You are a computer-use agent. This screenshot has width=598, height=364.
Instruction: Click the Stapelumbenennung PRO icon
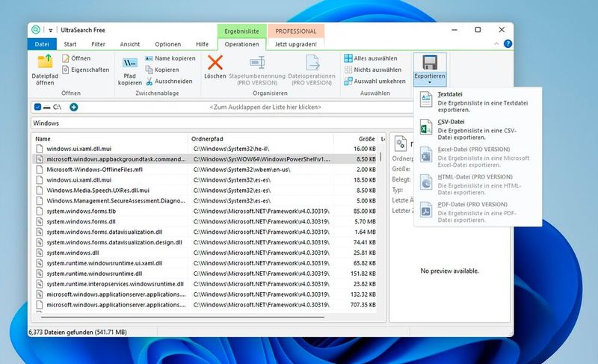click(x=257, y=63)
